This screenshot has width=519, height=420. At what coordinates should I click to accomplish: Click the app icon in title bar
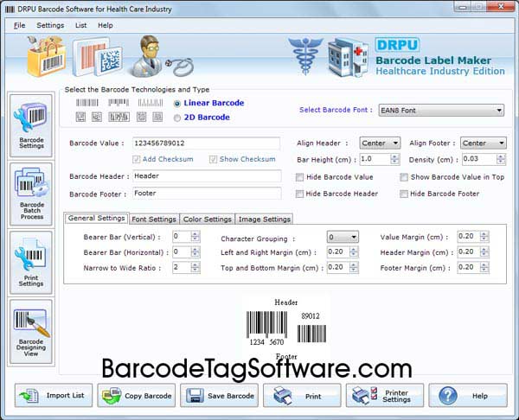[x=10, y=9]
